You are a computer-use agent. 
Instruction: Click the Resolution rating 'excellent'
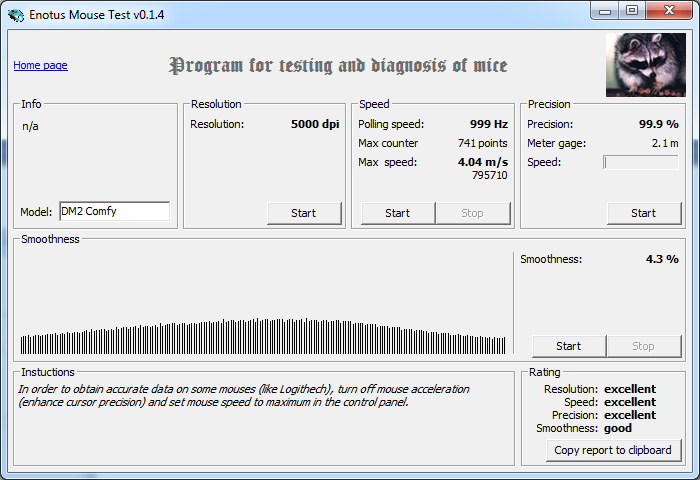630,389
